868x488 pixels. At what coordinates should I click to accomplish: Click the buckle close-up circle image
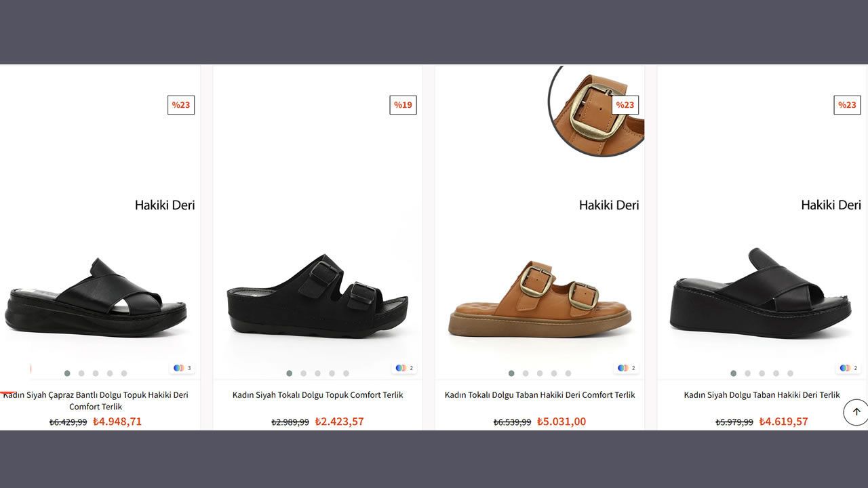point(596,110)
